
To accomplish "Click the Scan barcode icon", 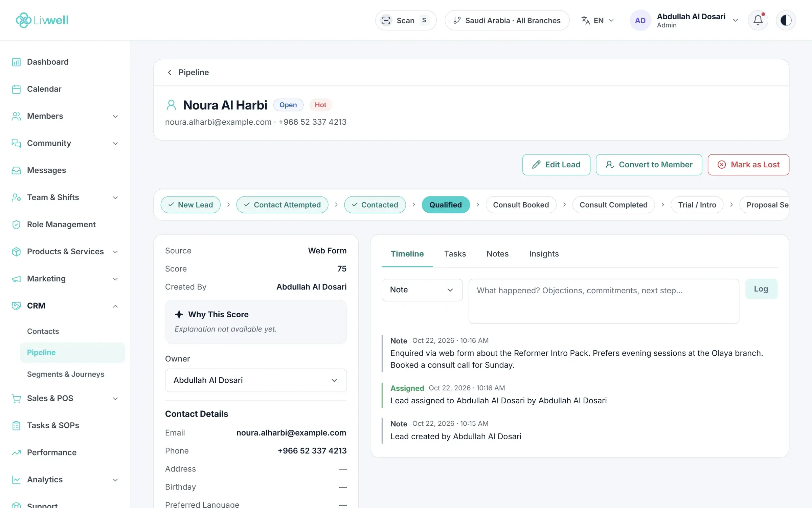I will pos(386,20).
